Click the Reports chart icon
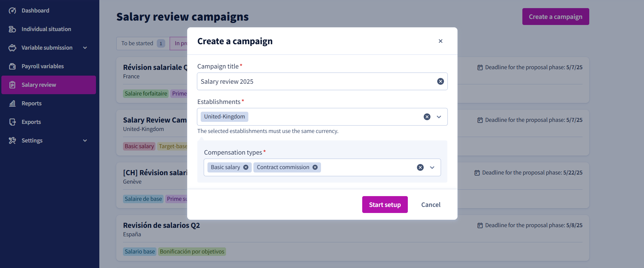 pos(13,103)
